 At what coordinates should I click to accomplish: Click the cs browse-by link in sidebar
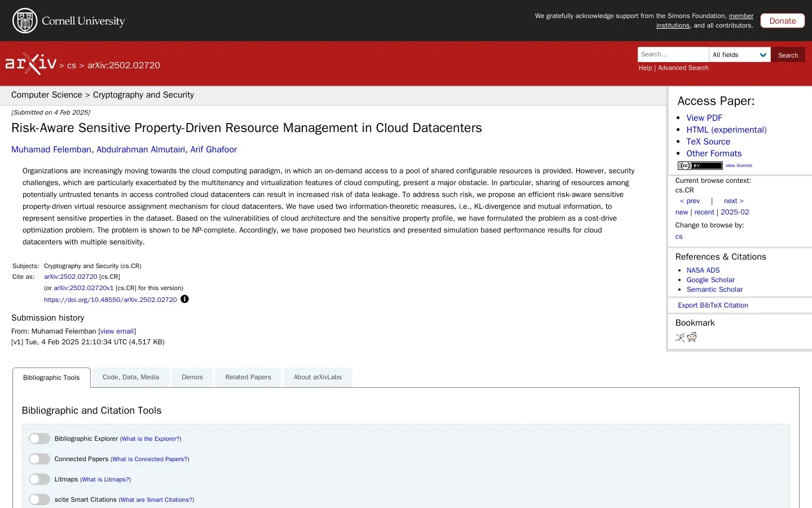click(x=679, y=237)
